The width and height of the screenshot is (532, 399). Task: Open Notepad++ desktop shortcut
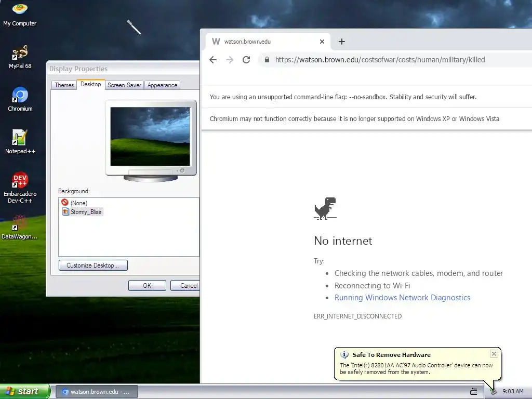point(20,142)
